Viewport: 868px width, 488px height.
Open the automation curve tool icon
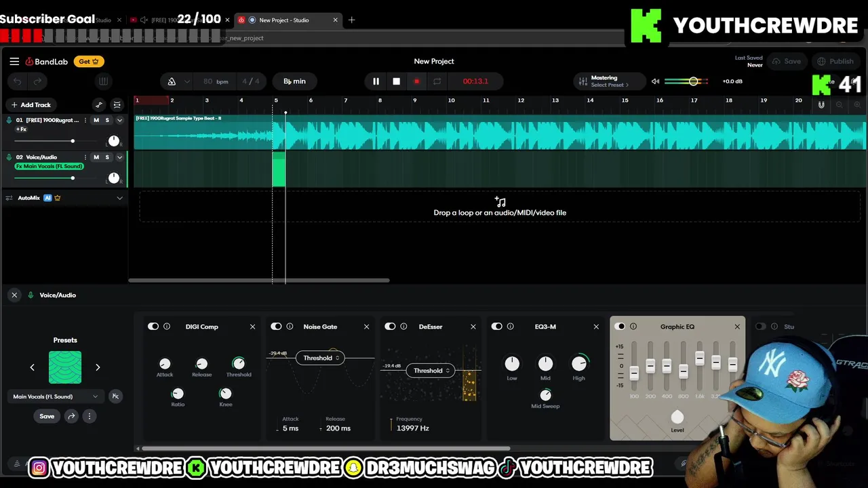tap(99, 105)
